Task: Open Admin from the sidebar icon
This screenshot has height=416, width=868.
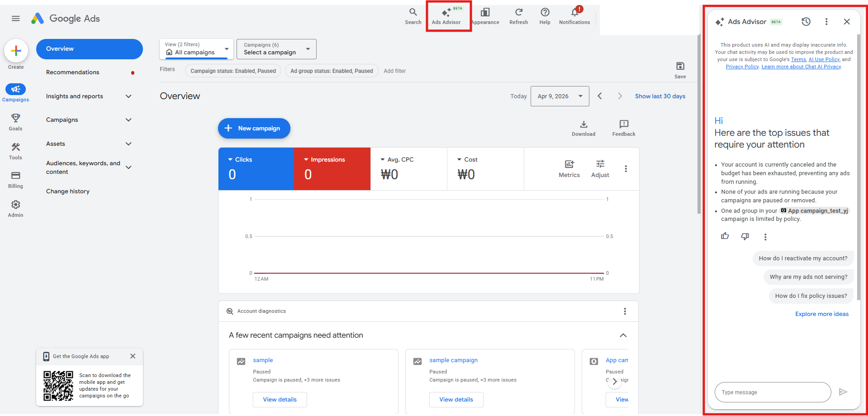Action: pos(15,208)
